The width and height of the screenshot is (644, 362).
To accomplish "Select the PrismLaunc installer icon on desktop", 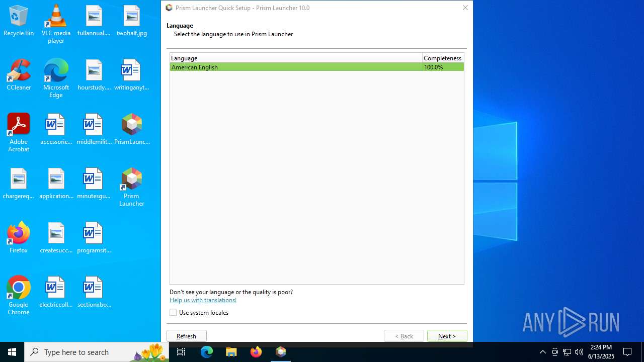I will coord(131,130).
